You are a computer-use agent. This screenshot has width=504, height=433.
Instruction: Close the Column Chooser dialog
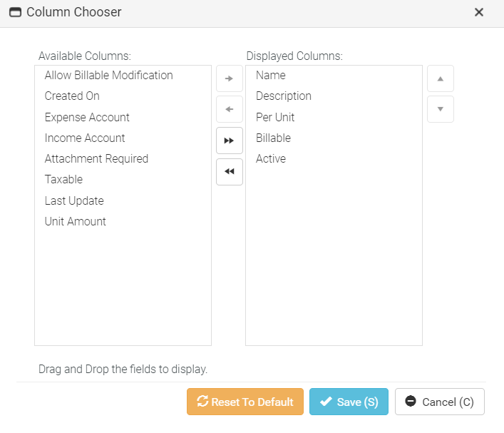point(479,12)
